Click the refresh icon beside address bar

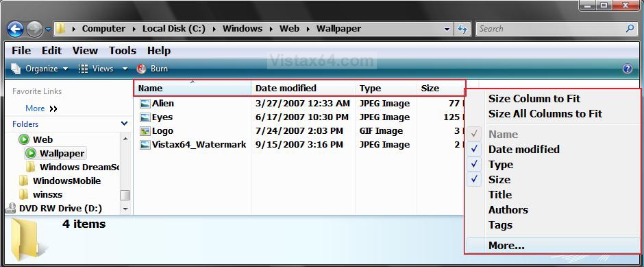point(462,29)
